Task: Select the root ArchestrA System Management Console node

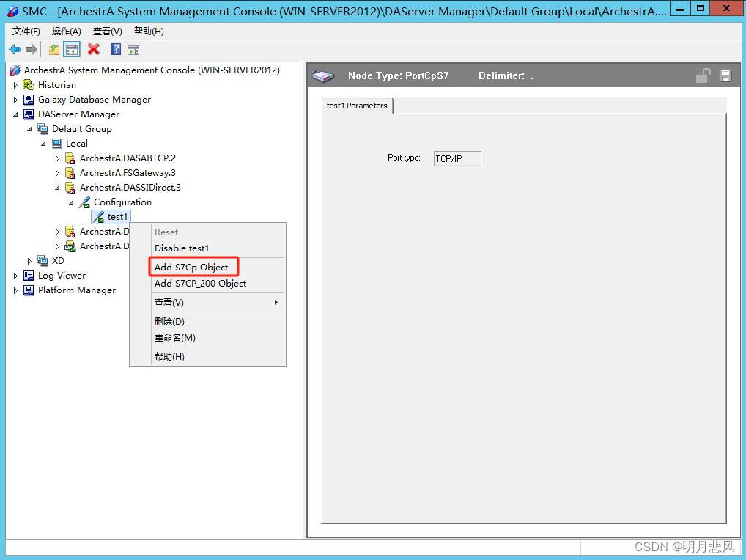Action: click(152, 70)
